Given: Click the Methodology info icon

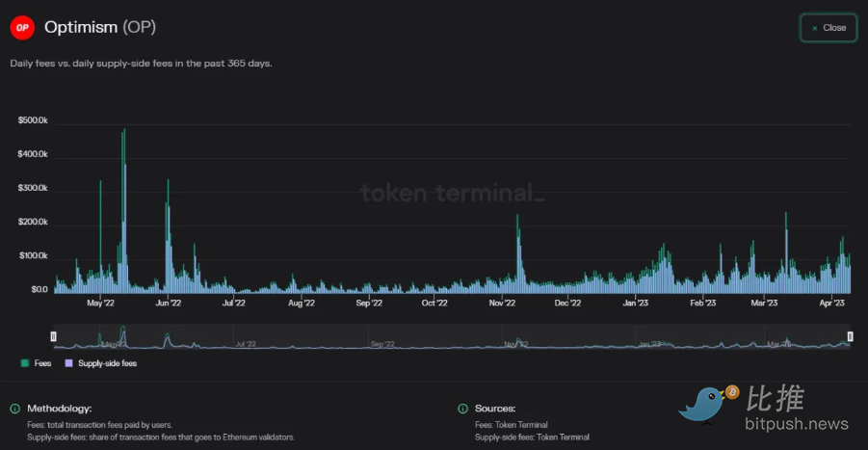Looking at the screenshot, I should pyautogui.click(x=15, y=409).
